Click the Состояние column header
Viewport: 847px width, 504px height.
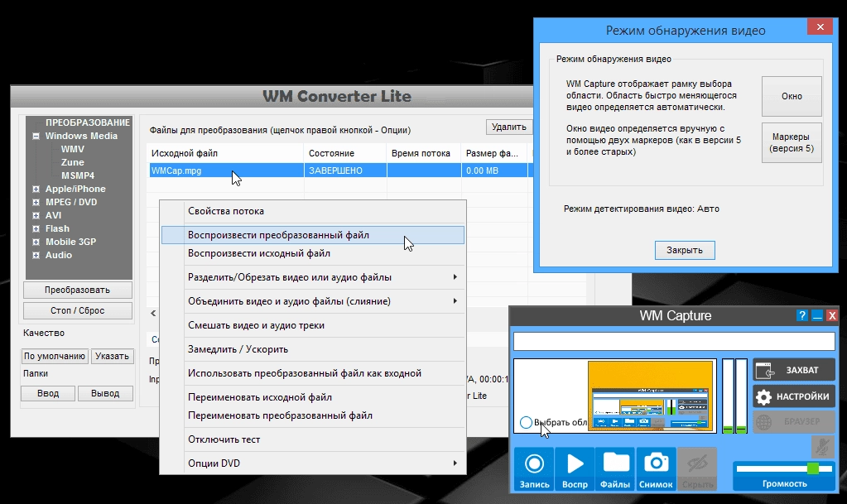point(344,153)
